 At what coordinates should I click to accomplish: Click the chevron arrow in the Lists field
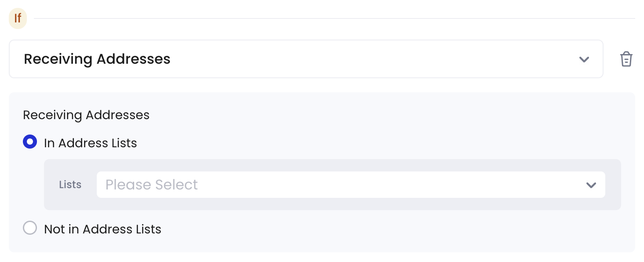[591, 185]
